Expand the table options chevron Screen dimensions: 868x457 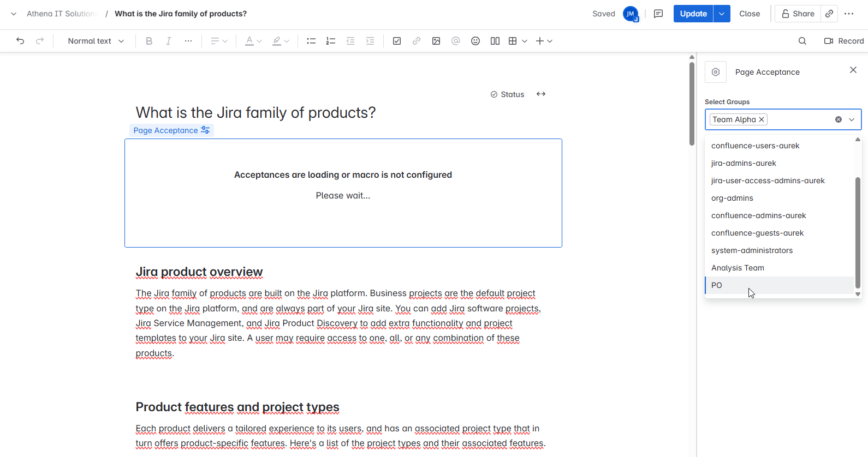(x=525, y=41)
